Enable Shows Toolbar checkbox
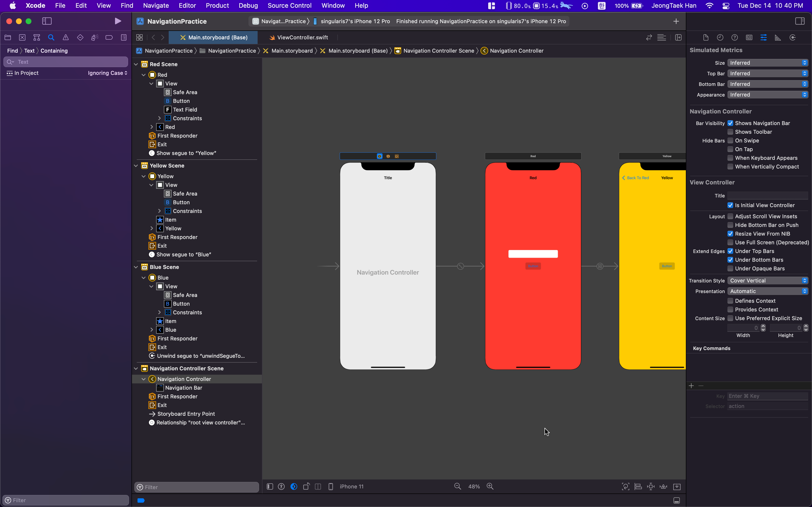The width and height of the screenshot is (812, 507). [x=730, y=132]
